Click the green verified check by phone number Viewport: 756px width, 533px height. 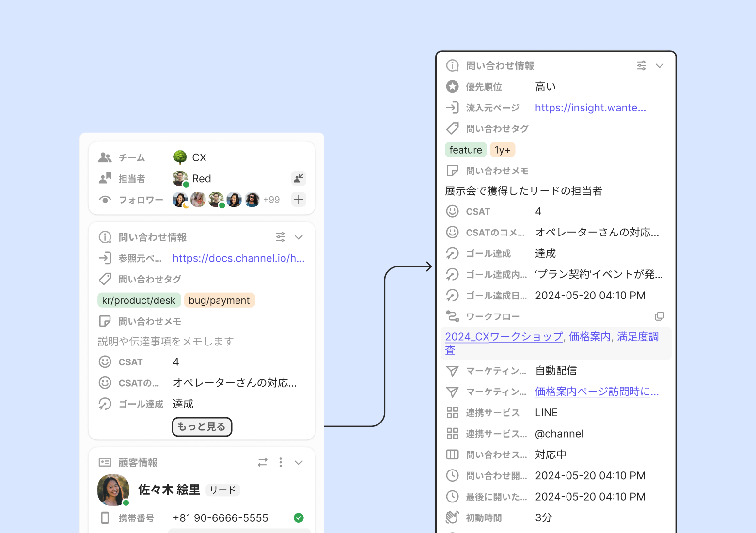pos(299,518)
